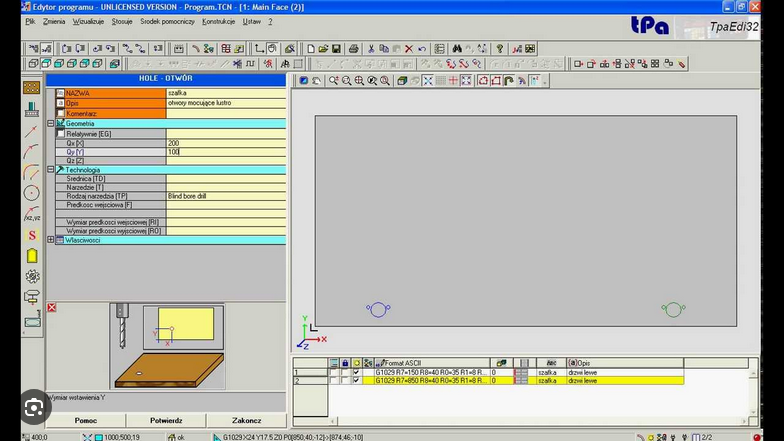The image size is (784, 441).
Task: Select the circle drawing tool
Action: click(32, 193)
